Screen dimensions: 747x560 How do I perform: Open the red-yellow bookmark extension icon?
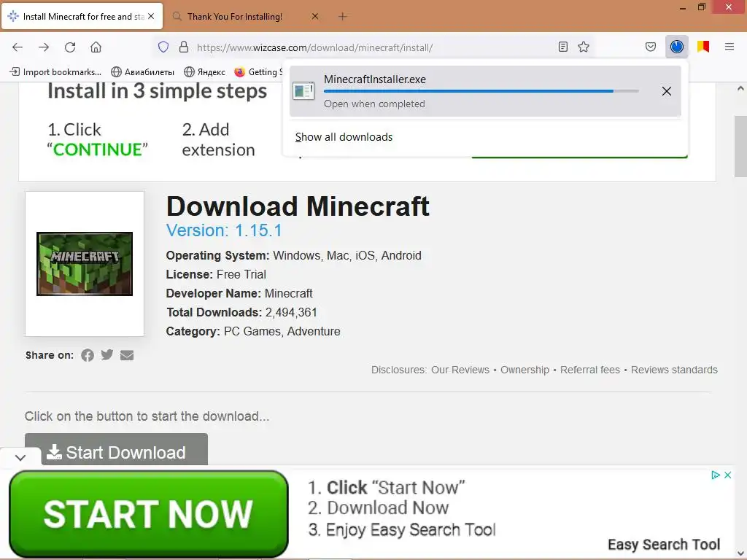[x=703, y=47]
